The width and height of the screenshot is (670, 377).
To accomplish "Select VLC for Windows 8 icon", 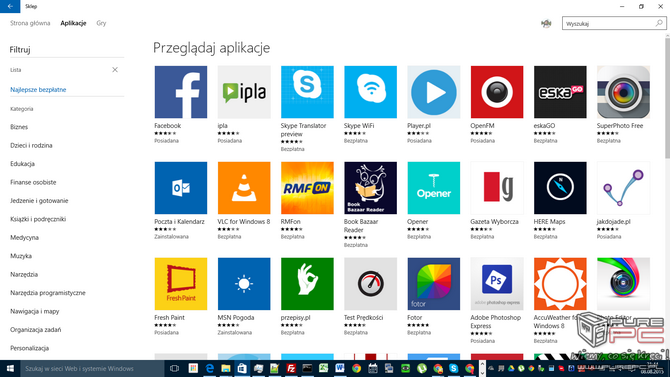I will tap(244, 188).
